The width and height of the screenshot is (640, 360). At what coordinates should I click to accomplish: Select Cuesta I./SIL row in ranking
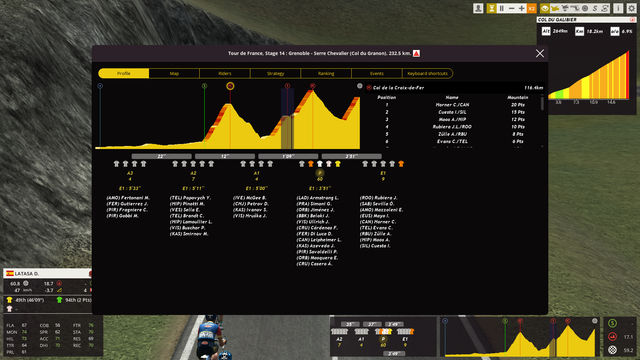coord(452,112)
